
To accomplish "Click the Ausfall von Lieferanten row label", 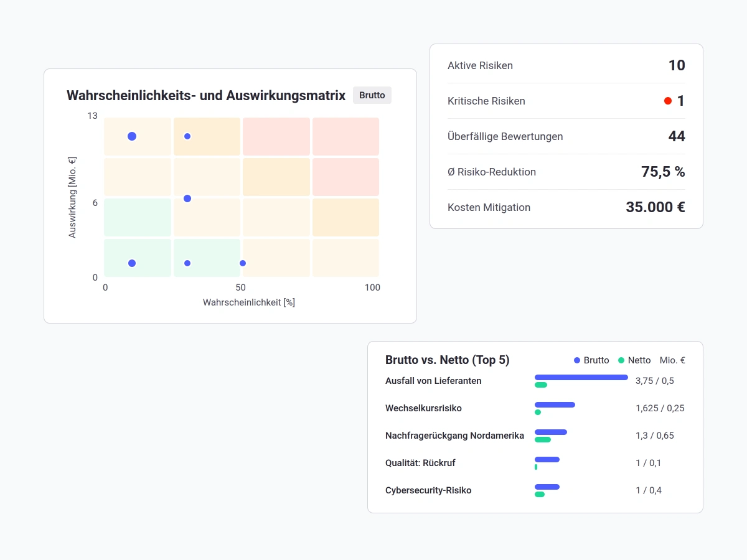I will point(433,381).
